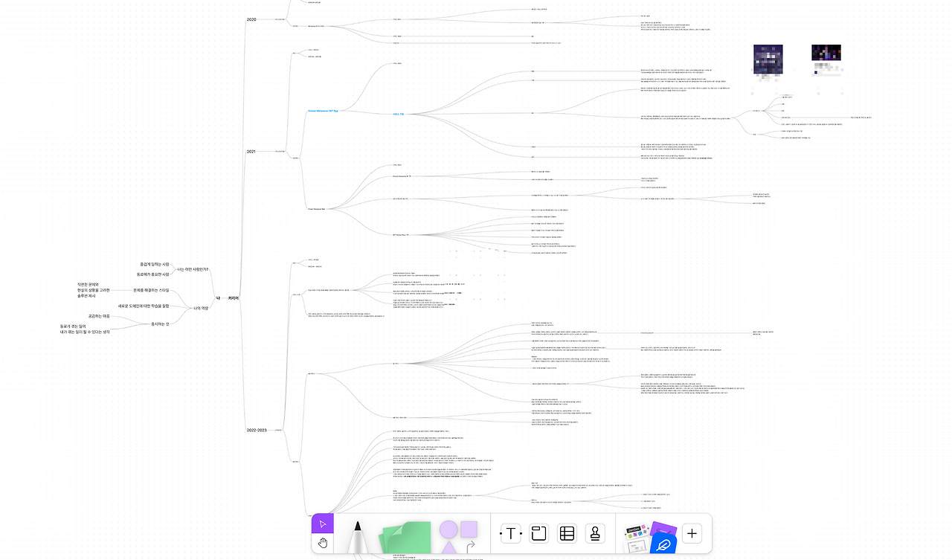Select the '즐겁게 일하는 사람' node

point(155,264)
